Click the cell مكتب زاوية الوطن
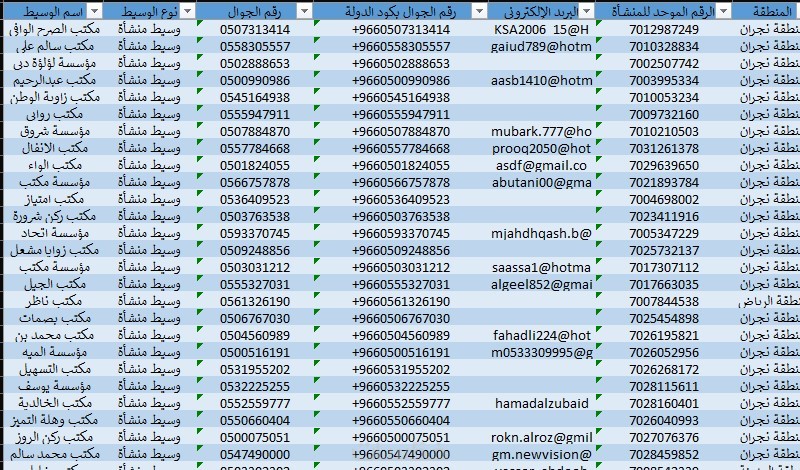This screenshot has height=470, width=800. [53, 97]
